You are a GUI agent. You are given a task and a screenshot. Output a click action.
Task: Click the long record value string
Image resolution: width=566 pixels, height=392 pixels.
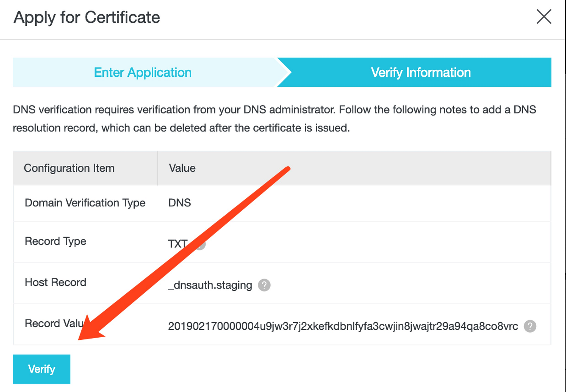point(343,326)
